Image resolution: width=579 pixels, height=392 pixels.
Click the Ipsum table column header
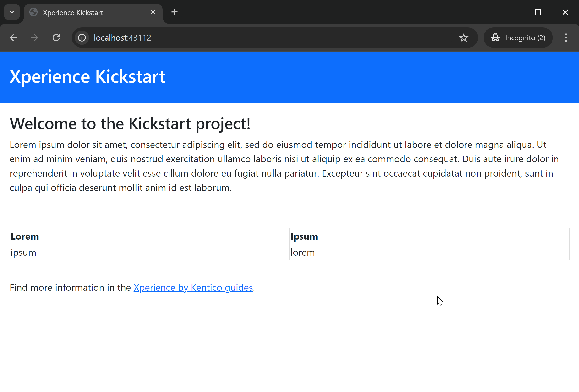pos(304,236)
